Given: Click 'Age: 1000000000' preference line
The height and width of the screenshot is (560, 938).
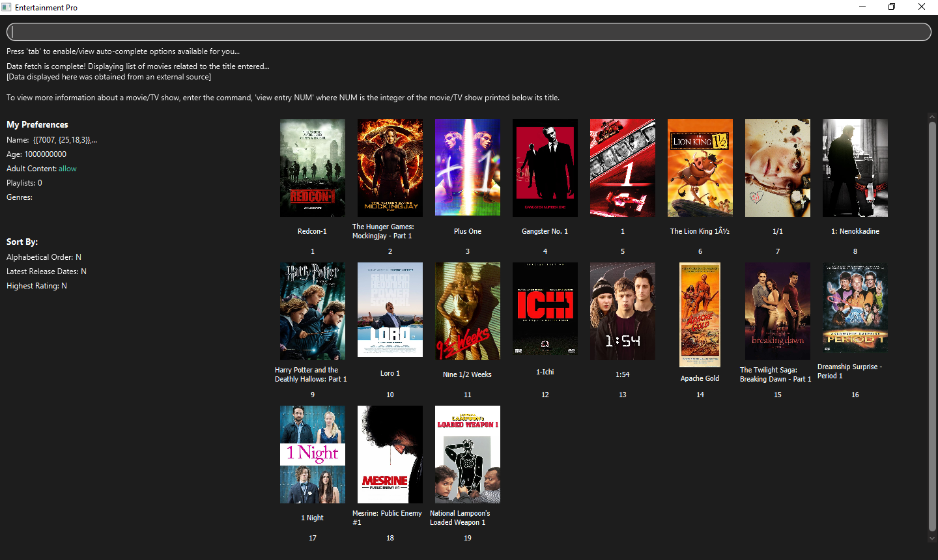Looking at the screenshot, I should pyautogui.click(x=36, y=154).
